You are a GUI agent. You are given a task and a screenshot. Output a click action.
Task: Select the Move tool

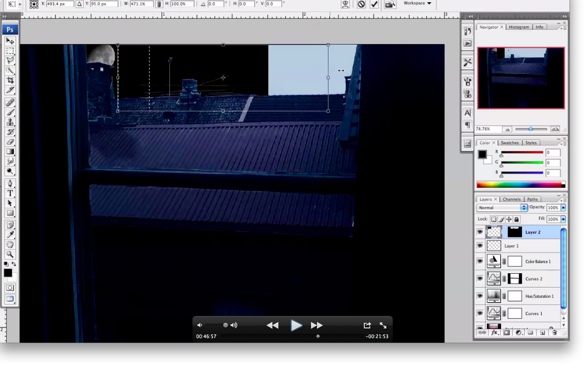click(10, 41)
